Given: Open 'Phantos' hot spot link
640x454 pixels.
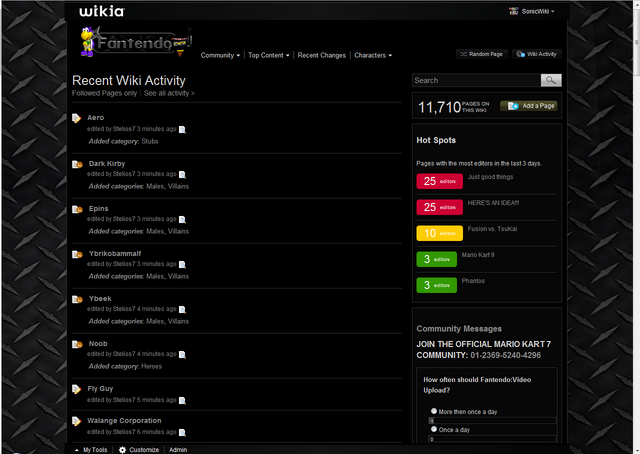Looking at the screenshot, I should 473,281.
